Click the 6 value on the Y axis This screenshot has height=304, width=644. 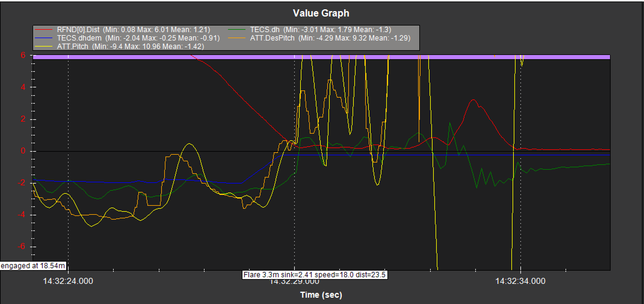click(x=23, y=55)
